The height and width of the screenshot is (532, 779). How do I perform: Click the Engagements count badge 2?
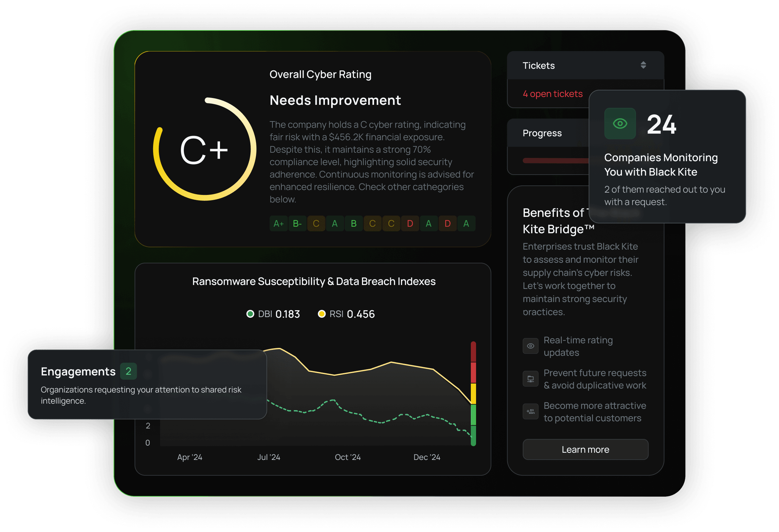(129, 371)
